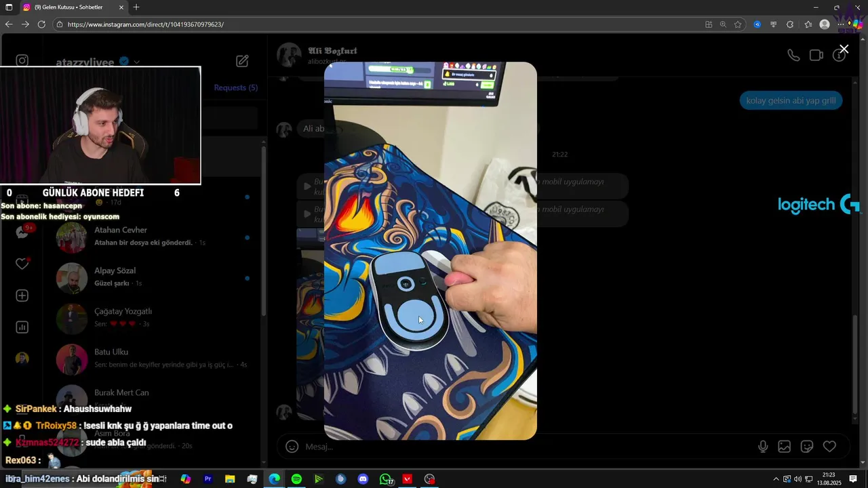Open File Explorer from the taskbar

(230, 479)
